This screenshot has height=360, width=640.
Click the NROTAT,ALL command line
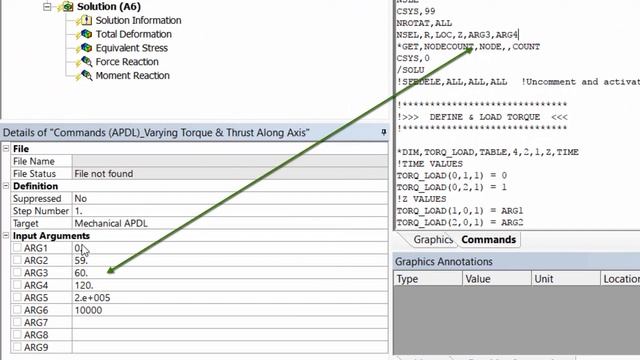pyautogui.click(x=424, y=23)
